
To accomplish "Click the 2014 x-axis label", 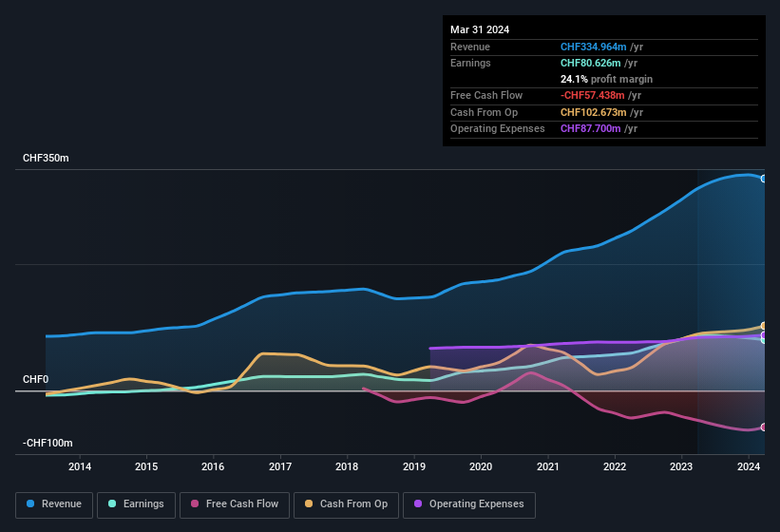I will click(x=80, y=466).
